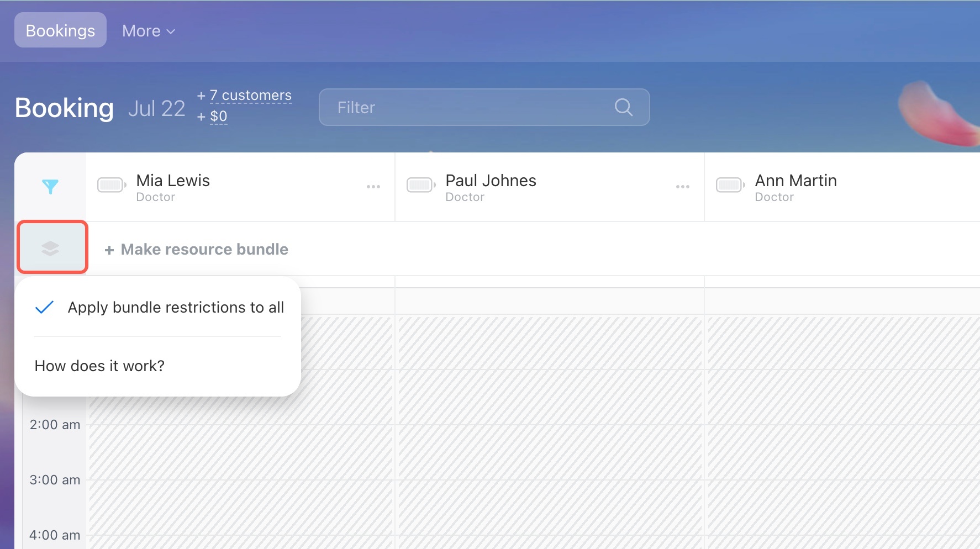Click the layers bundle icon

[51, 248]
